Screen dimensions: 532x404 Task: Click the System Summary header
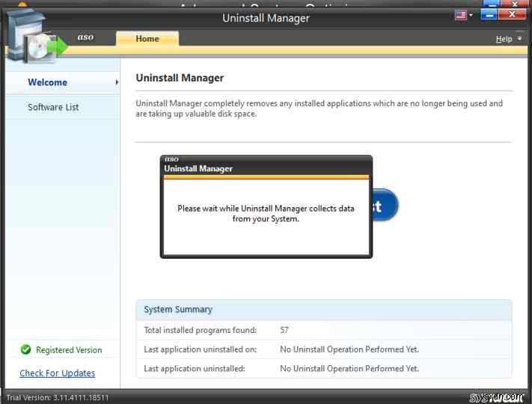[324, 310]
